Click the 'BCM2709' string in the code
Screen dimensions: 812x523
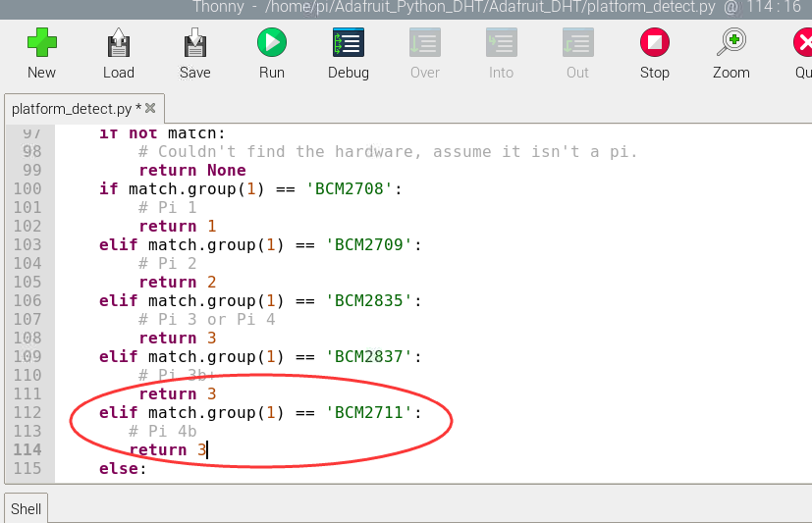click(x=369, y=244)
